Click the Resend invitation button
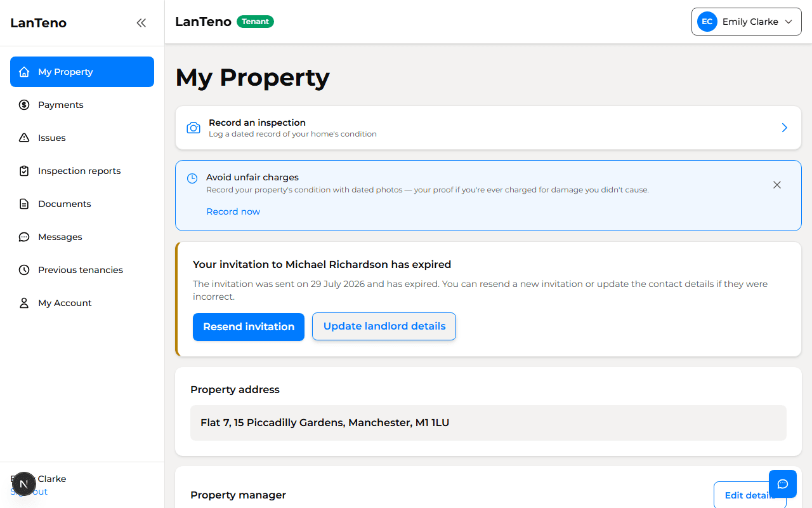The height and width of the screenshot is (508, 812). click(x=249, y=327)
